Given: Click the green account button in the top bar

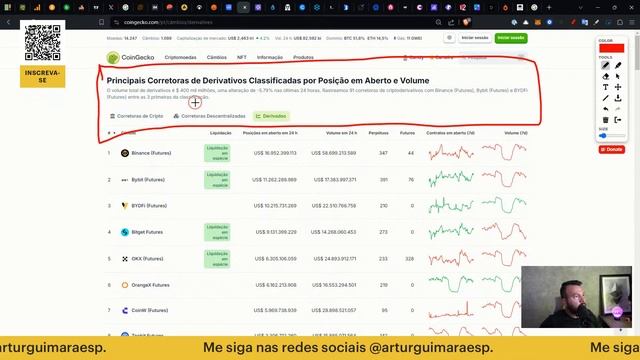Looking at the screenshot, I should (x=511, y=38).
